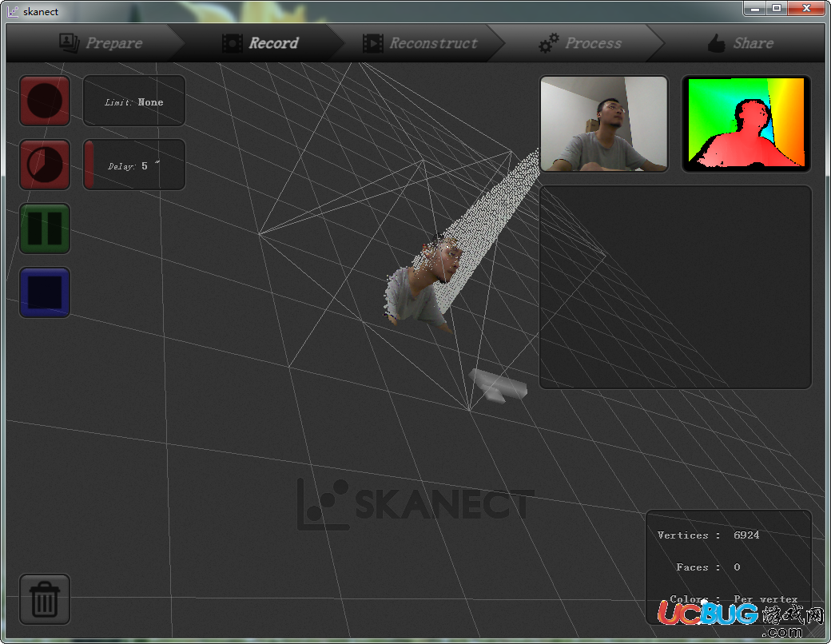Start recording with the red record button

click(45, 101)
